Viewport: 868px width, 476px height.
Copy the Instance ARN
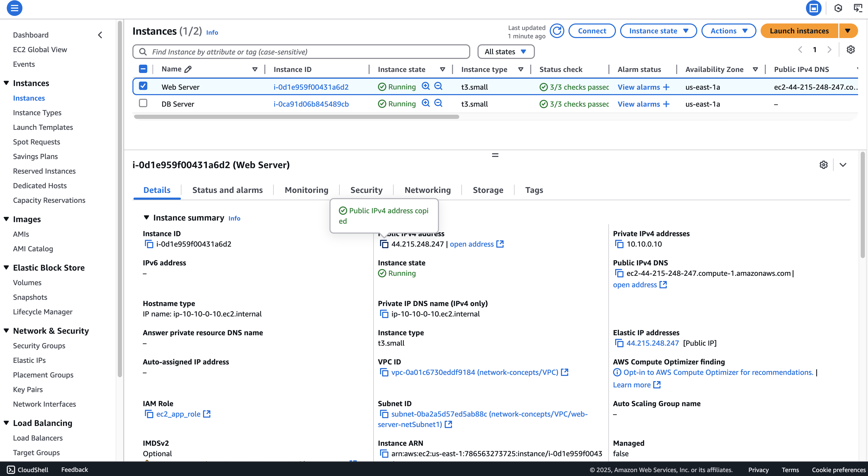coord(384,454)
